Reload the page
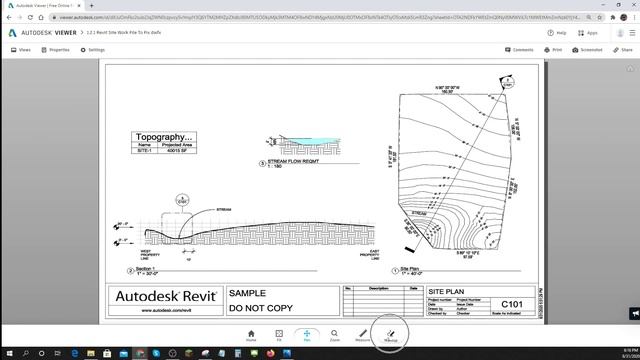Image resolution: width=640 pixels, height=360 pixels. point(30,17)
